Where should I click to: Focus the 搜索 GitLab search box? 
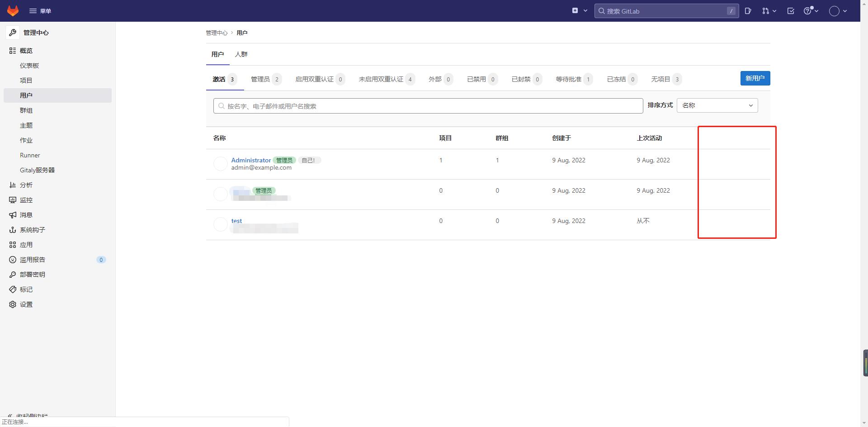pos(666,11)
